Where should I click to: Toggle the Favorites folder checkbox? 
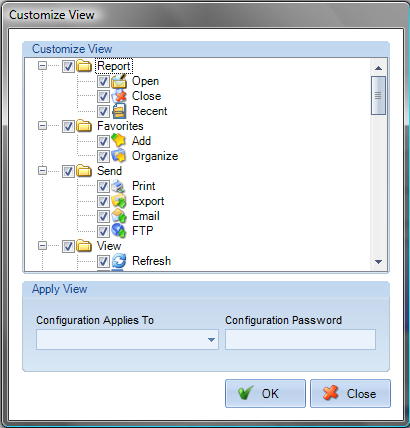coord(68,126)
